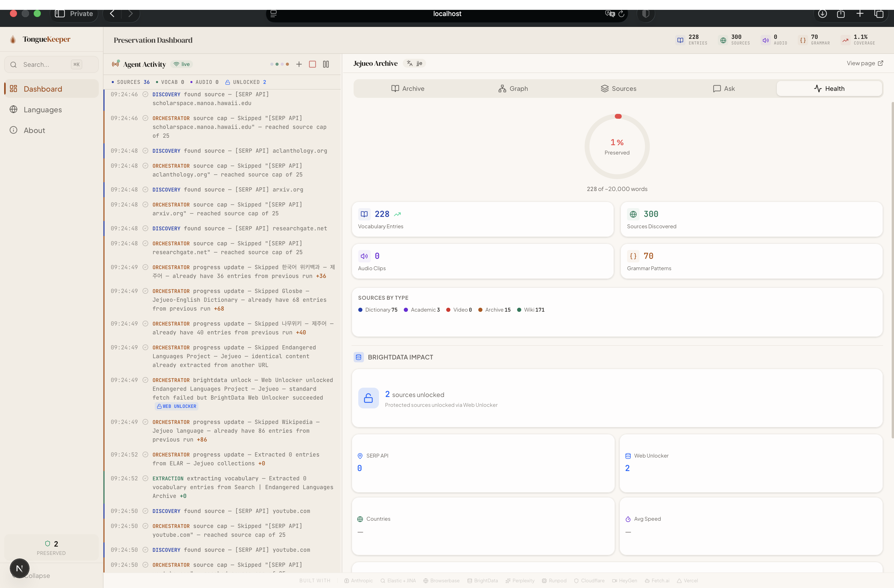Click the jje language code badge

pos(415,63)
